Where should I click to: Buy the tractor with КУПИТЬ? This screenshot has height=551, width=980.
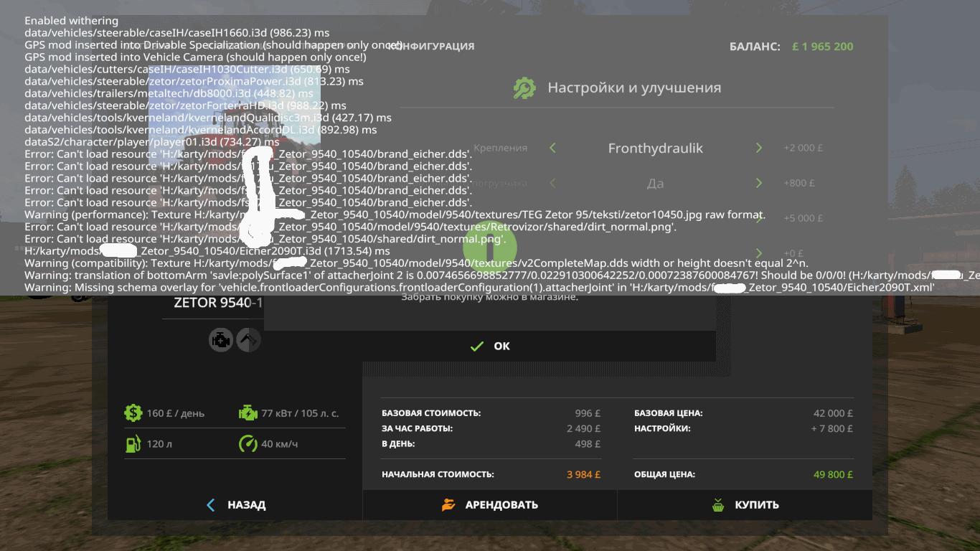(x=745, y=505)
